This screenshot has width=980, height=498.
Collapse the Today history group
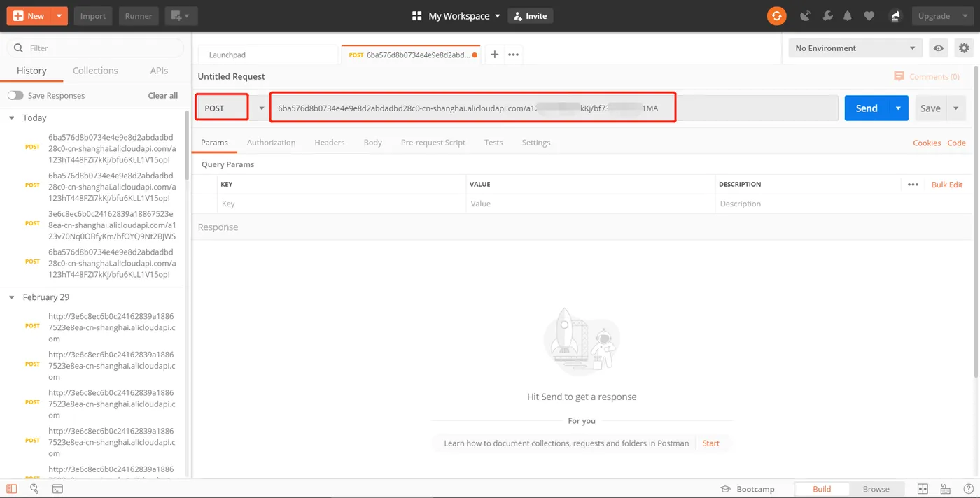pos(11,118)
